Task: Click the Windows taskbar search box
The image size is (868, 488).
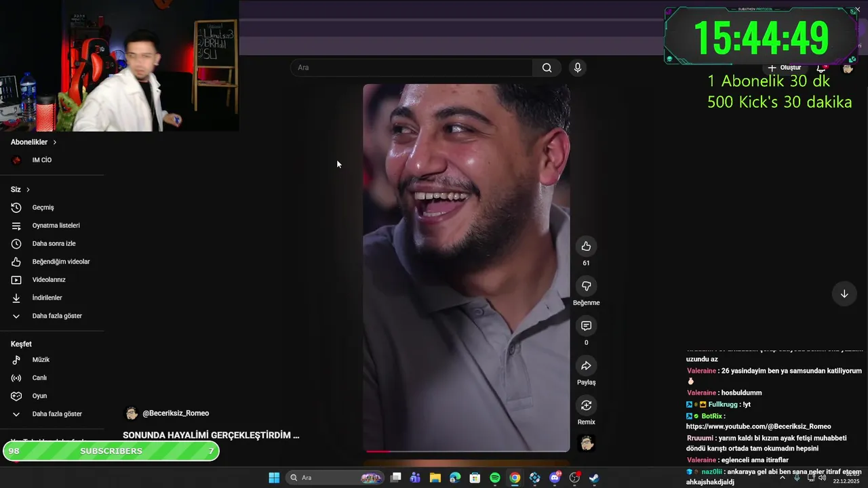Action: click(335, 478)
